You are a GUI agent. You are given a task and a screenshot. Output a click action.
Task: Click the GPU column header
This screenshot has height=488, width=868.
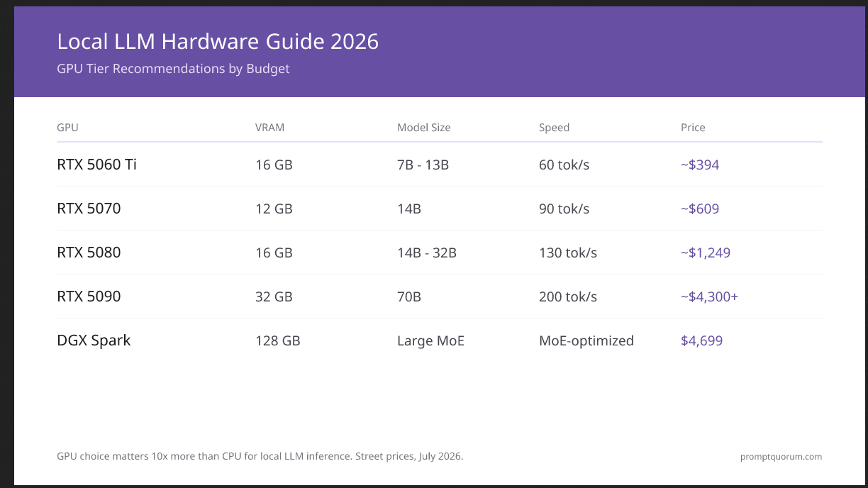pyautogui.click(x=67, y=128)
